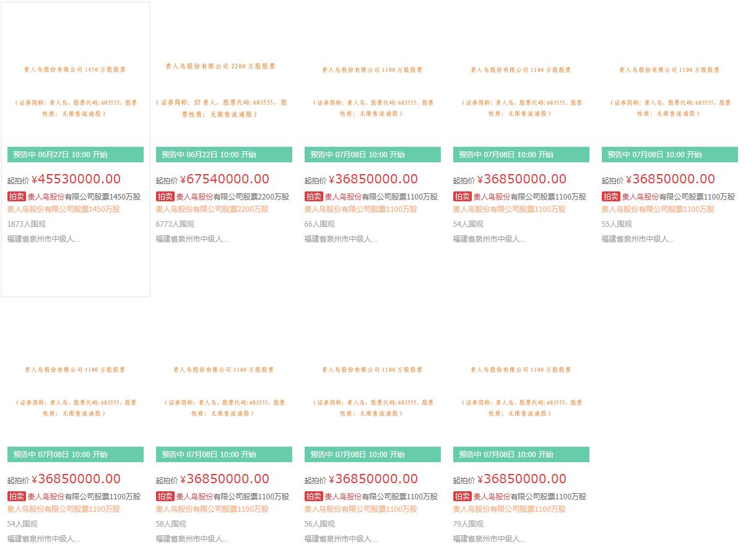Click the 拍卖 badge on the 79人围观 listing
756x552 pixels.
pos(463,496)
